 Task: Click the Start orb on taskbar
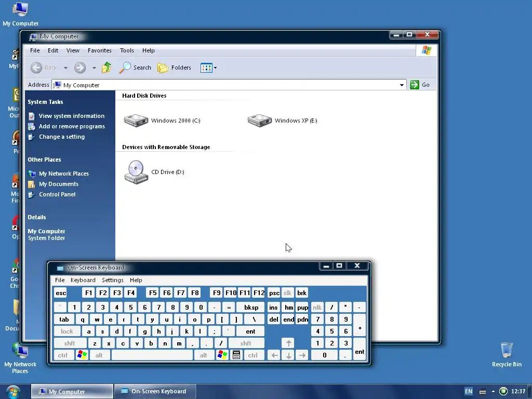click(12, 392)
